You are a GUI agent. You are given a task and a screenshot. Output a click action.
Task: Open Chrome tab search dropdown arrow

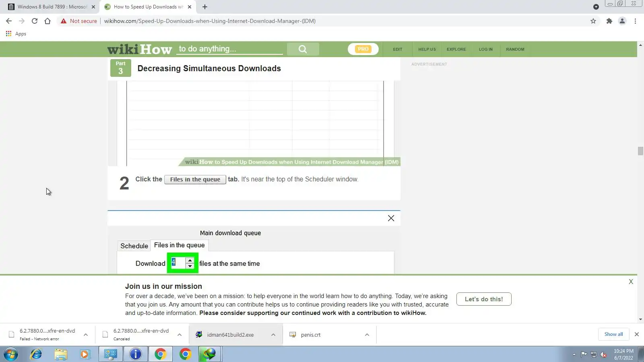point(596,7)
